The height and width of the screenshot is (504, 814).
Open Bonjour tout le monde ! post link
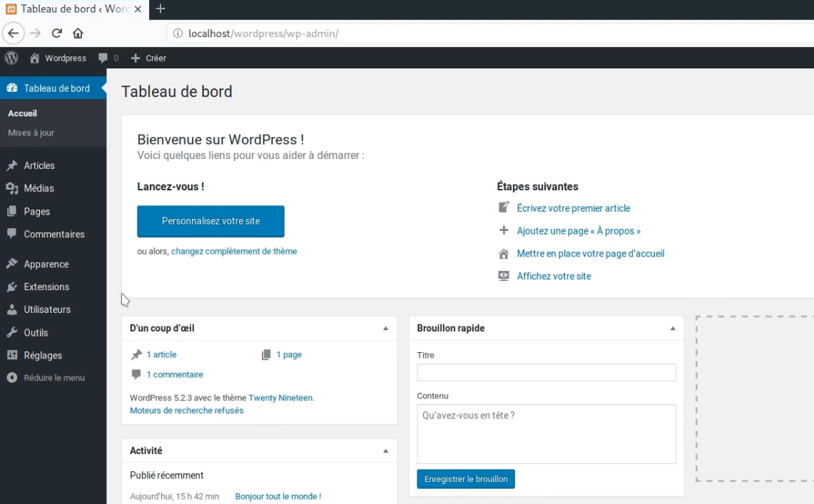coord(278,496)
